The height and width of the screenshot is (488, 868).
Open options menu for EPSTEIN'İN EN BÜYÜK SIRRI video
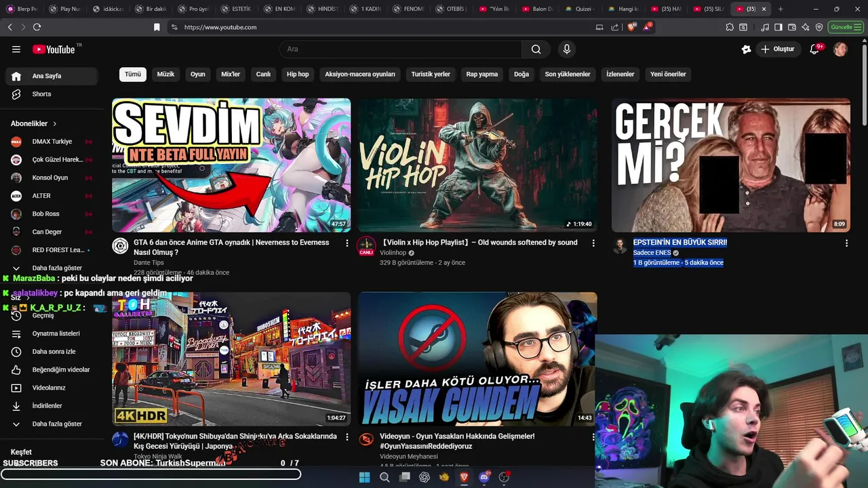click(846, 243)
